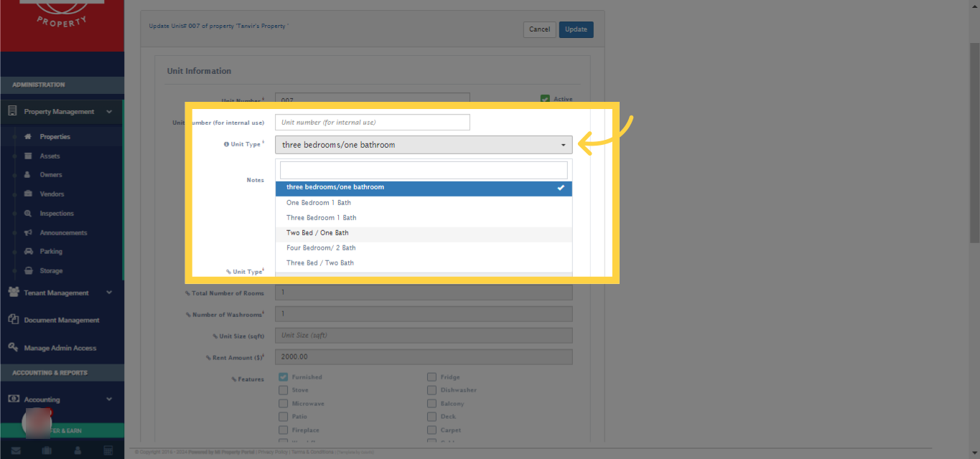This screenshot has height=459, width=980.
Task: Click the Cancel button
Action: tap(539, 29)
